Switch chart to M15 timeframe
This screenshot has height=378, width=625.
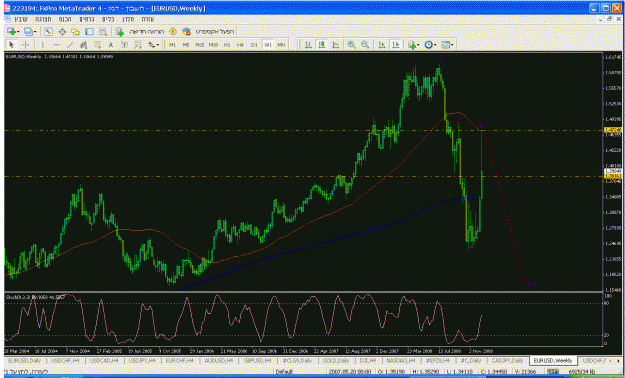coord(199,45)
